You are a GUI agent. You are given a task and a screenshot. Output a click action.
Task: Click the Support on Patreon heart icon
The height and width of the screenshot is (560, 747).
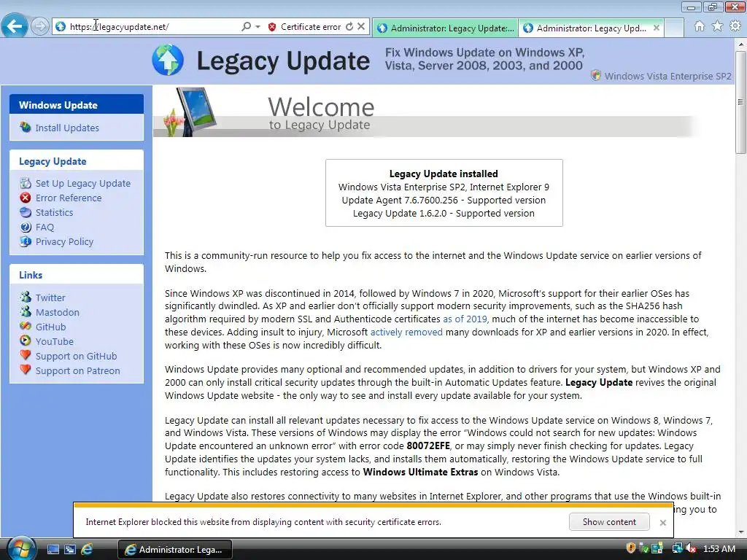click(26, 370)
